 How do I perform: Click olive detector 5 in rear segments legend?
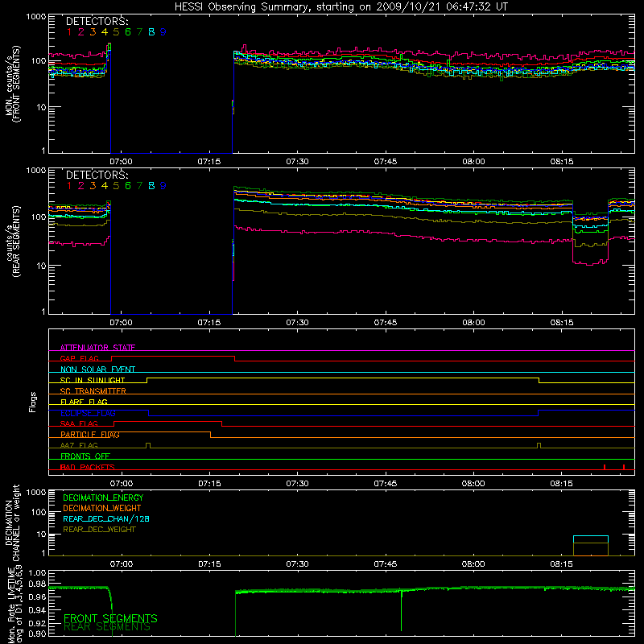click(x=116, y=186)
